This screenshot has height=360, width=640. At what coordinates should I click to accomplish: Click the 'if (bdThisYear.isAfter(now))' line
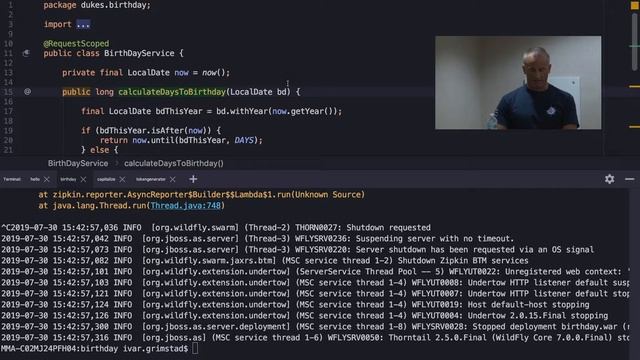pos(151,131)
